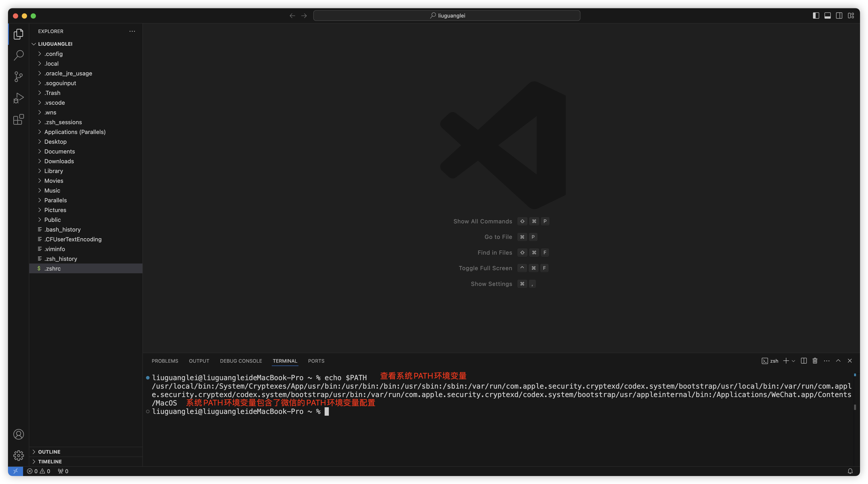
Task: Open the new terminal launch profile dropdown
Action: [793, 361]
